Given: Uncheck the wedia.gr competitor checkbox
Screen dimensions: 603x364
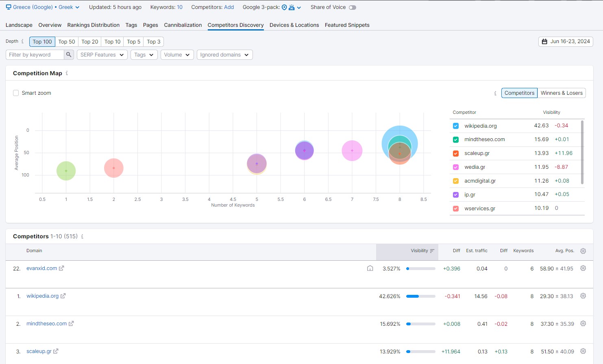Looking at the screenshot, I should tap(456, 167).
